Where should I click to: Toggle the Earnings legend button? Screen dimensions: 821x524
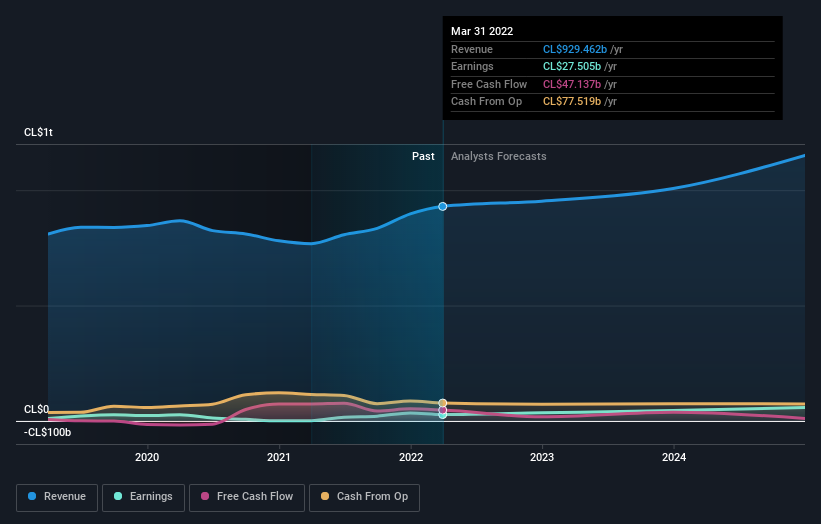tap(143, 497)
